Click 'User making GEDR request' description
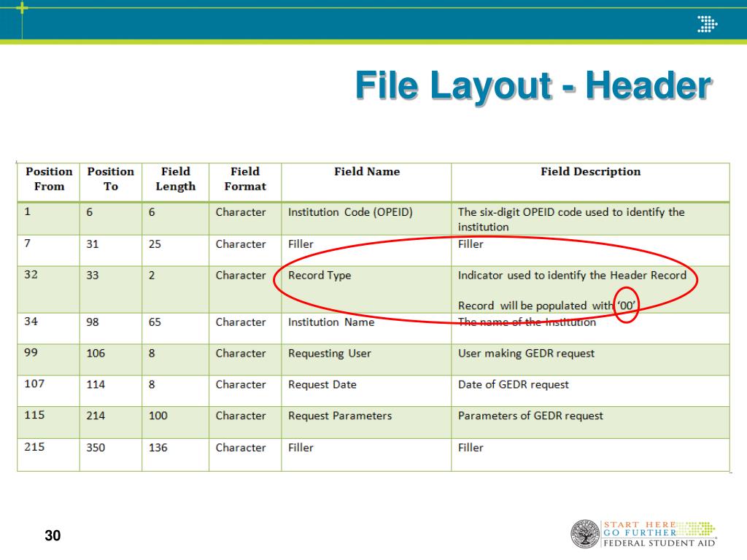Viewport: 747px width, 560px height. pyautogui.click(x=526, y=354)
